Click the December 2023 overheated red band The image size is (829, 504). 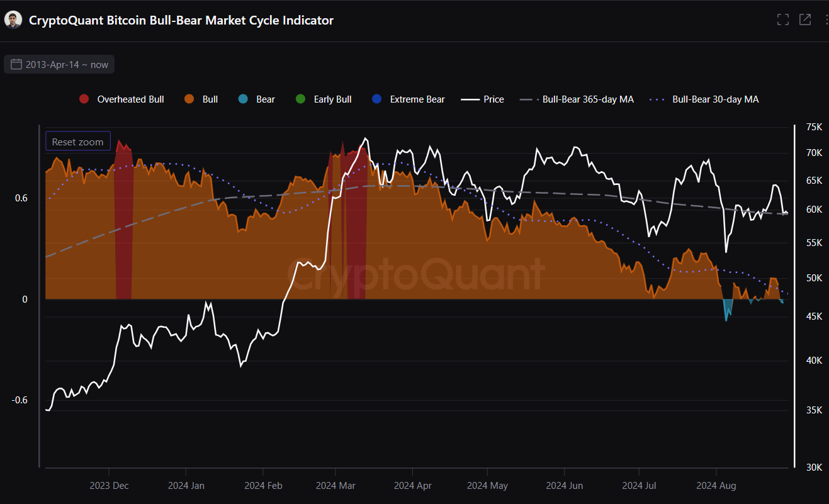click(x=123, y=220)
